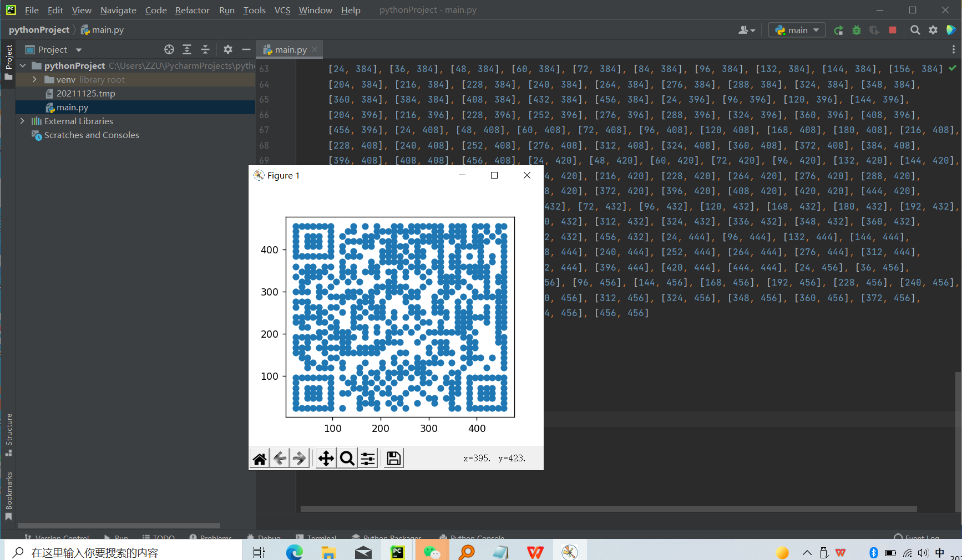This screenshot has height=560, width=962.
Task: Open the Navigate menu
Action: pyautogui.click(x=118, y=10)
